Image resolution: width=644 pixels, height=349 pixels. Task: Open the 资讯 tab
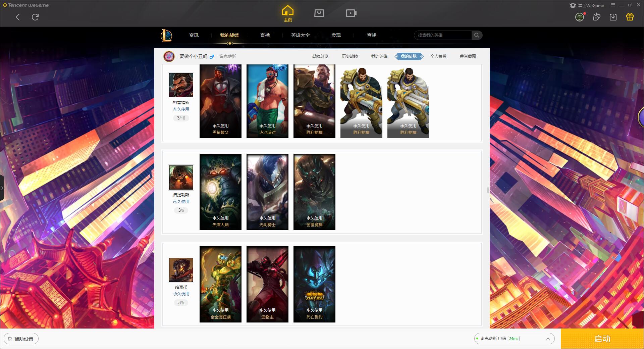194,35
